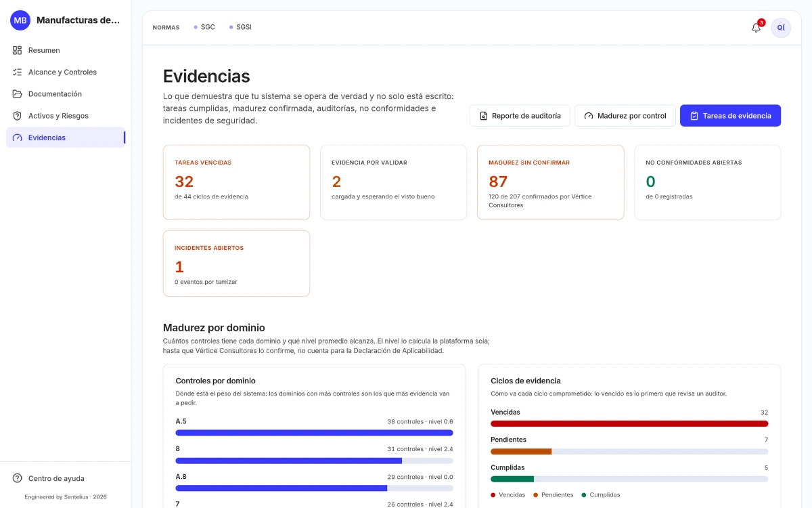This screenshot has height=508, width=812.
Task: Click the domain 8 progress bar
Action: click(x=314, y=461)
